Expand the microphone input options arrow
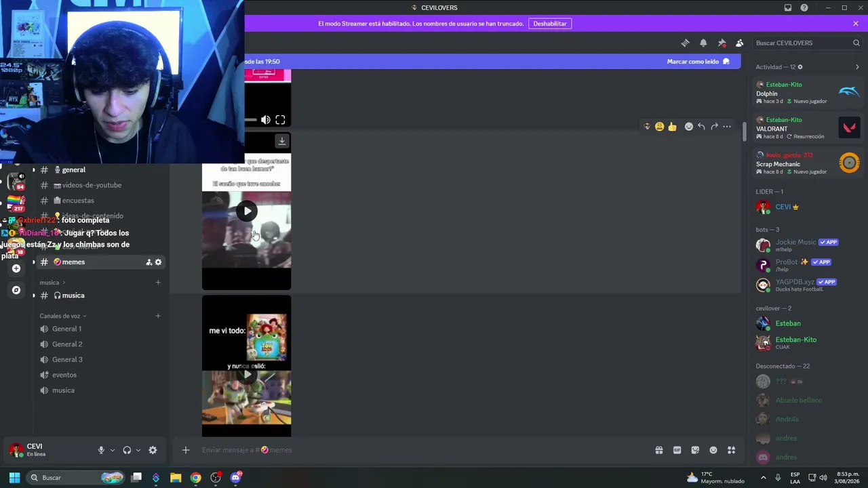 click(113, 450)
